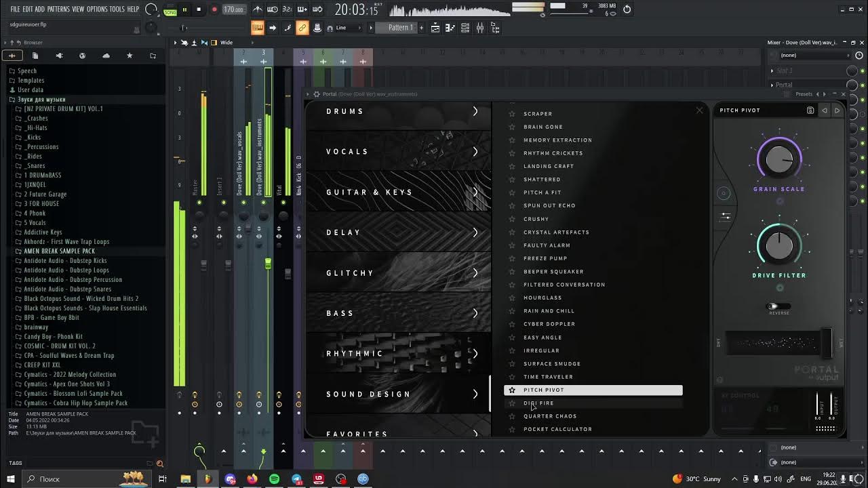The height and width of the screenshot is (488, 868).
Task: Open the plugin browser toolbar icon
Action: [495, 28]
